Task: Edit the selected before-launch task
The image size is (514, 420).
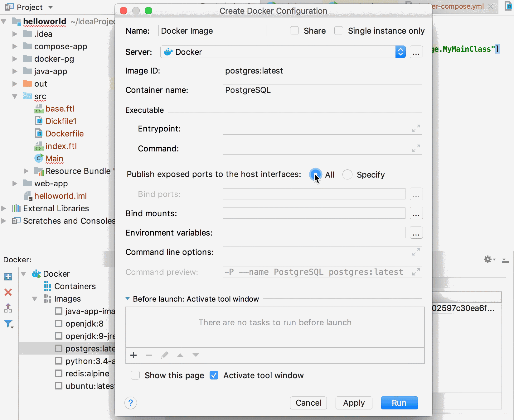Action: (165, 355)
